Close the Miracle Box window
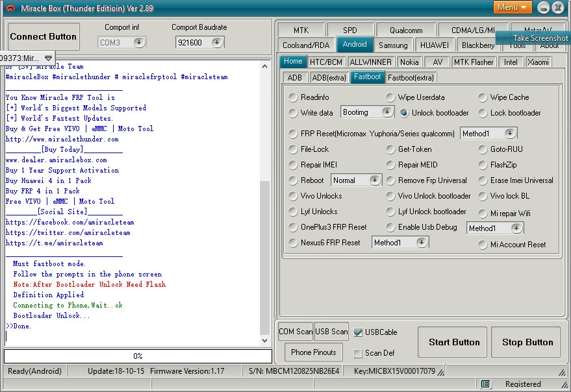This screenshot has width=571, height=392. pos(558,8)
